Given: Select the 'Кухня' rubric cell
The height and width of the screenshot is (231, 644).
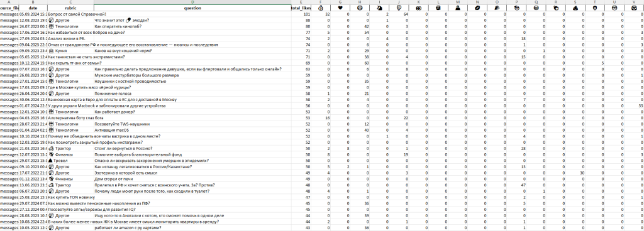Looking at the screenshot, I should click(x=70, y=51).
